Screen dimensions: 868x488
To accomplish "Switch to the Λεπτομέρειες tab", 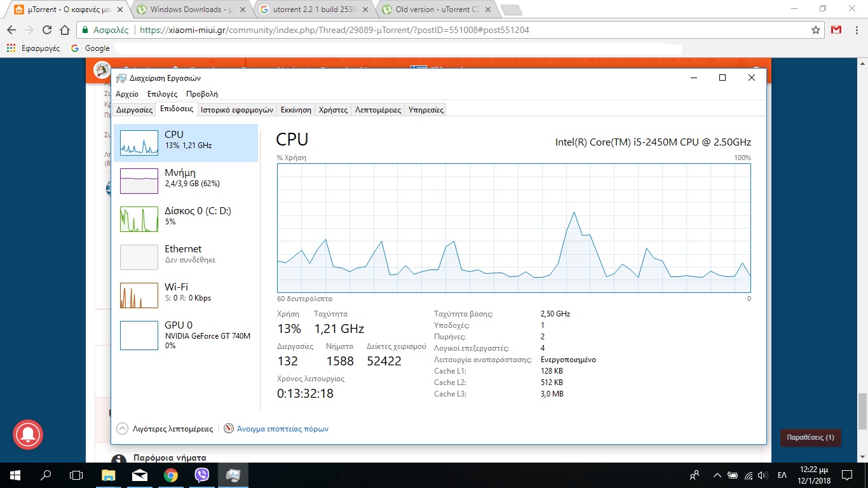I will (378, 110).
